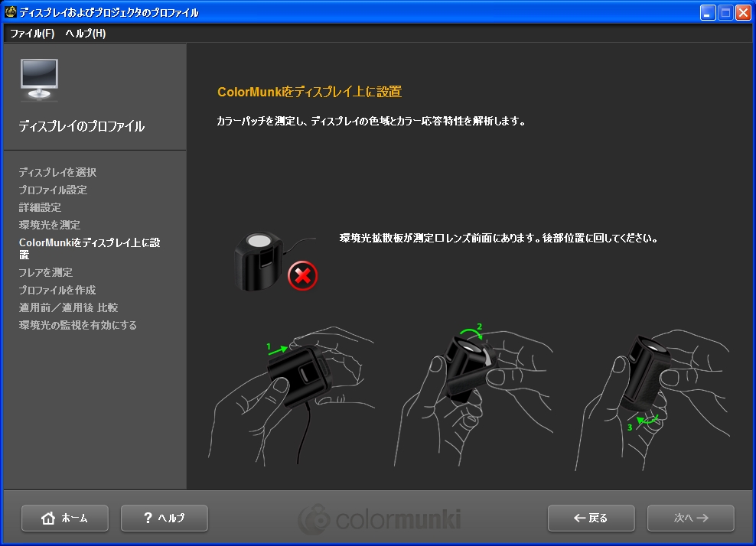
Task: Click the application icon in the title bar
Action: click(10, 11)
